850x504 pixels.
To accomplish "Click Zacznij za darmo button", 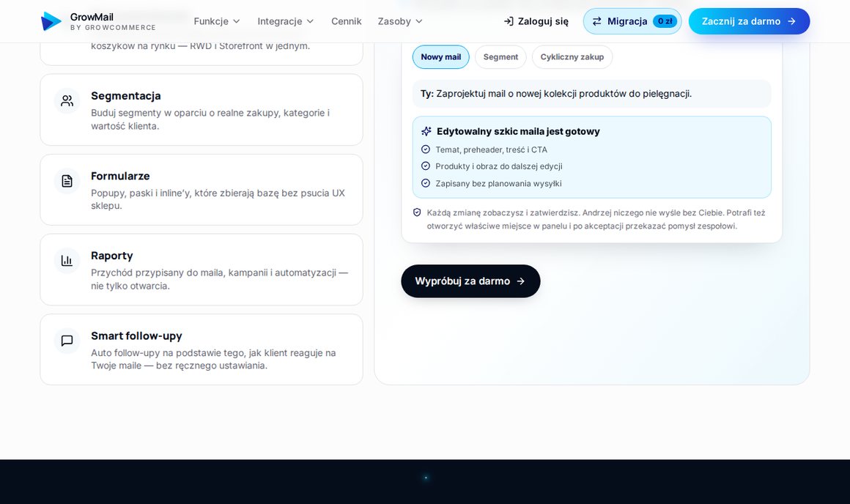I will click(x=749, y=21).
